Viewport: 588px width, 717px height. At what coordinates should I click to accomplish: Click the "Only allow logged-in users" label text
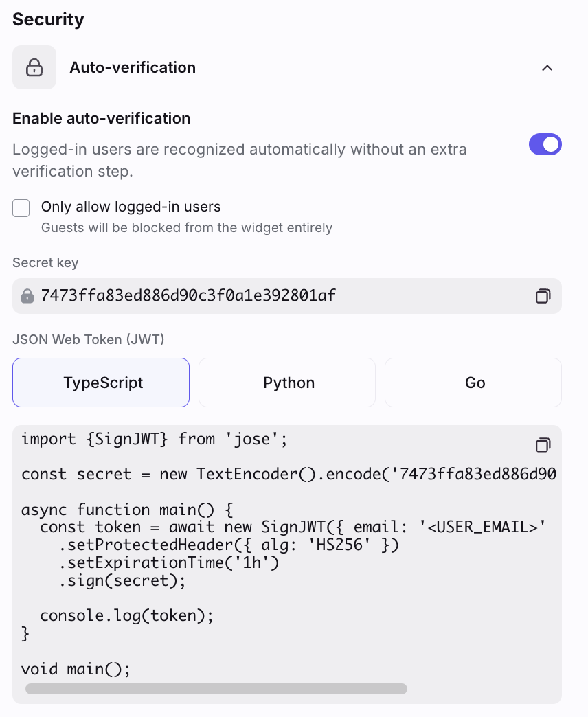131,207
